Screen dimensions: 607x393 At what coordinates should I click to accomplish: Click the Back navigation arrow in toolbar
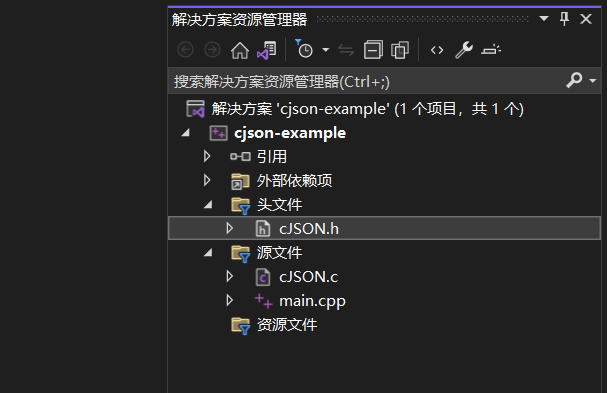coord(185,50)
